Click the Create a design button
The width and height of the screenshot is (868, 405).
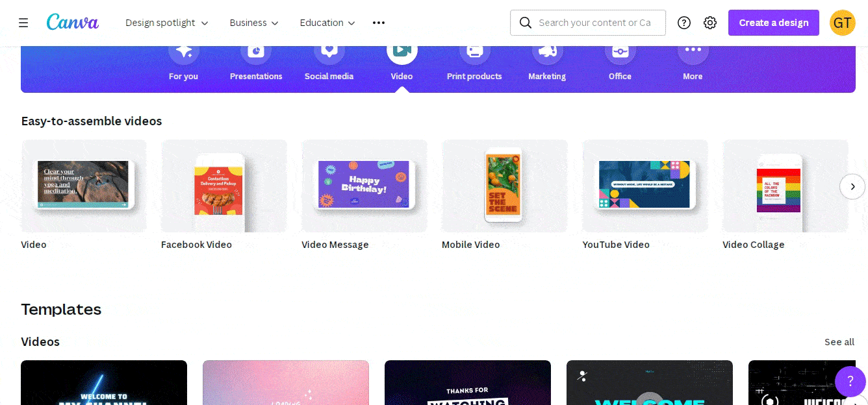point(774,23)
